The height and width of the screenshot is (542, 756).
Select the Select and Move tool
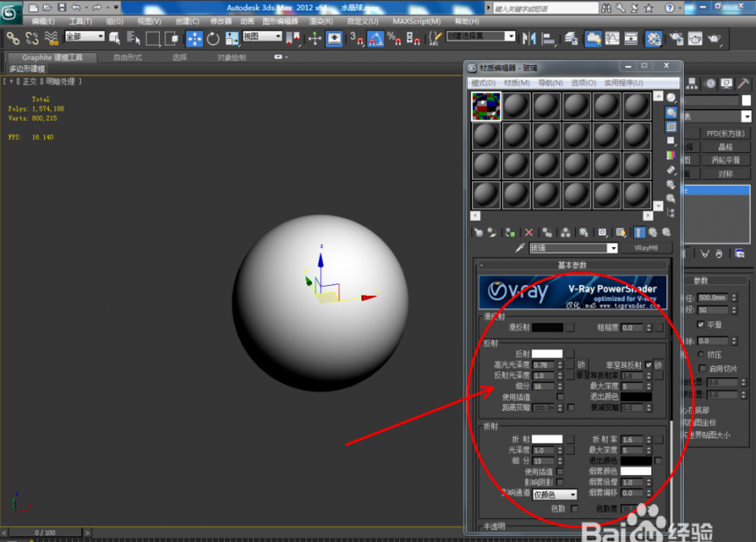point(194,39)
